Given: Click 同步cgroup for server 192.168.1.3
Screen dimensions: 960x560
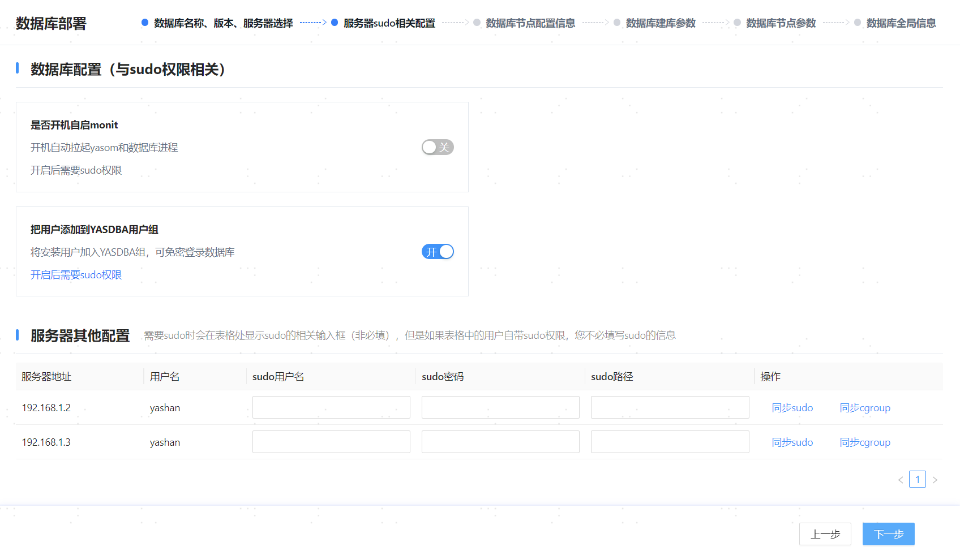Looking at the screenshot, I should point(865,442).
